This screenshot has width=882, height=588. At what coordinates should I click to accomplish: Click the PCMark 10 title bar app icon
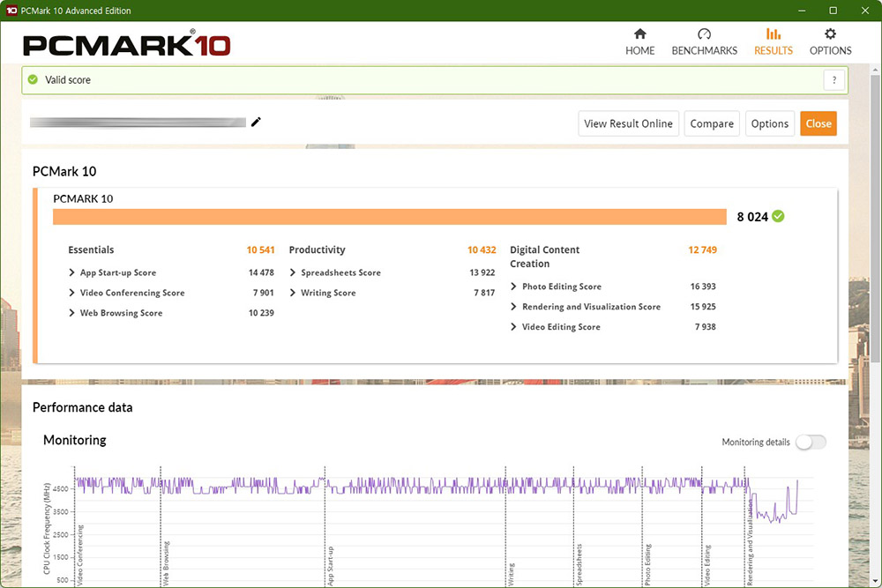[x=11, y=10]
